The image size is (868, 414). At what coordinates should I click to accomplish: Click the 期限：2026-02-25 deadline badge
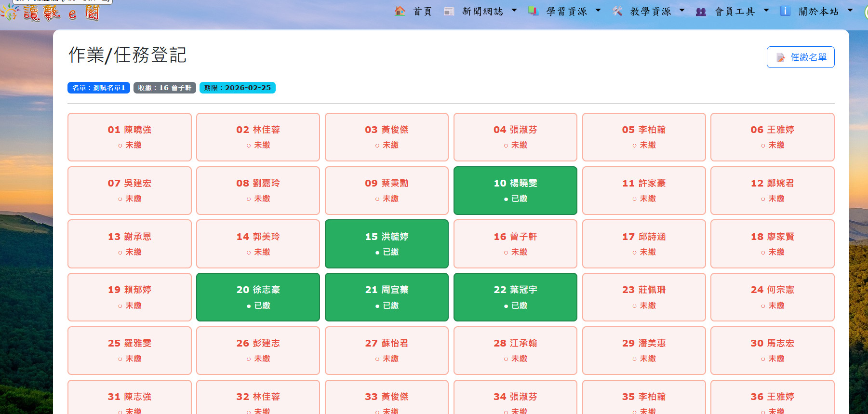coord(237,88)
